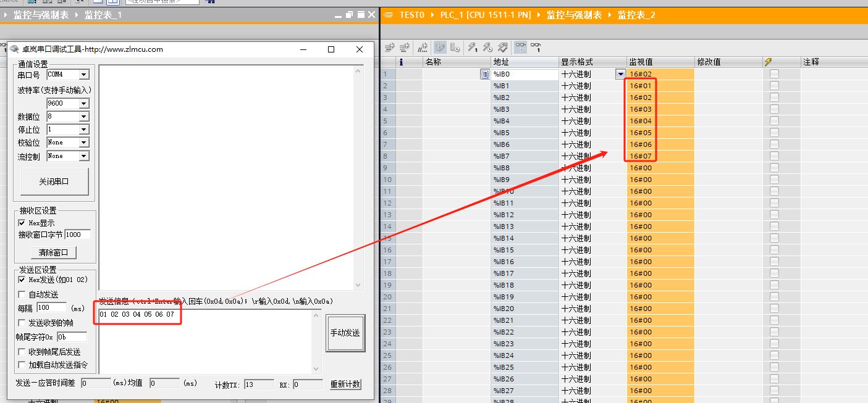Click the TX count field showing 13
Screen dimensions: 868x403
pos(259,384)
